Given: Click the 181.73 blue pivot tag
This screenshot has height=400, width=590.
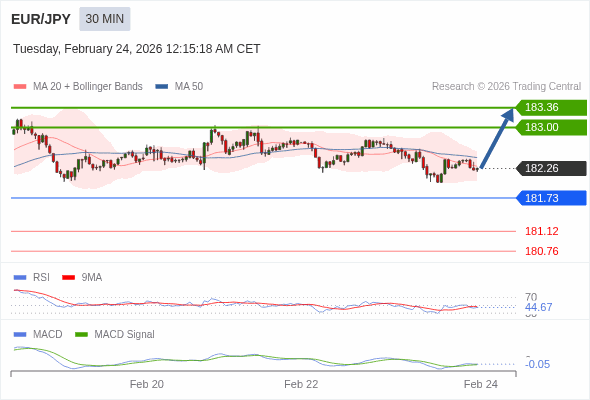Looking at the screenshot, I should tap(551, 198).
